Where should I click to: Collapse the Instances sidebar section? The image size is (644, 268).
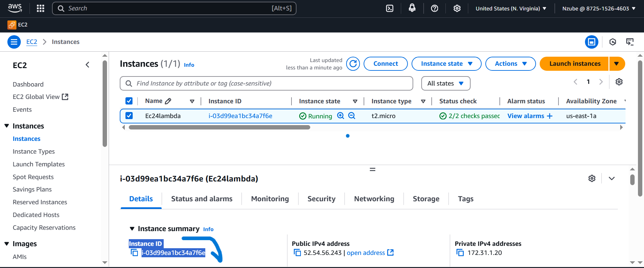tap(7, 126)
